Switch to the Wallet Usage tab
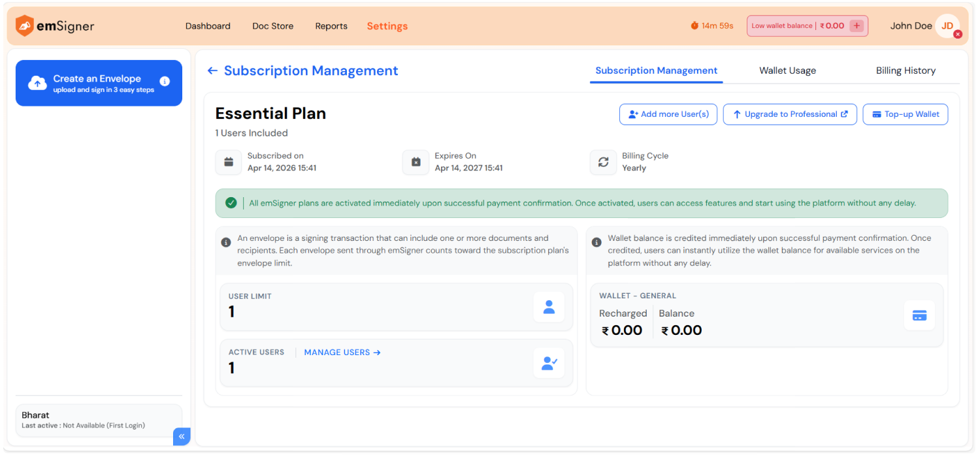 click(x=787, y=71)
